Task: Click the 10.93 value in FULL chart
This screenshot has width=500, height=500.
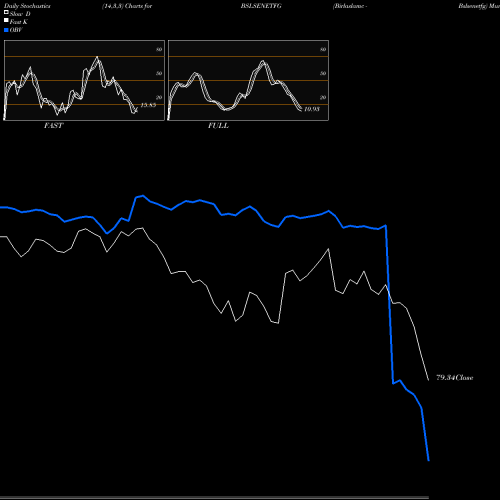Action: (x=312, y=109)
